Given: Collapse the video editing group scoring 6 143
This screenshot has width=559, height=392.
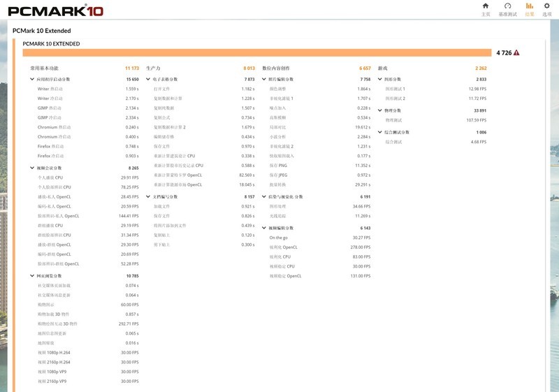Looking at the screenshot, I should click(x=264, y=228).
